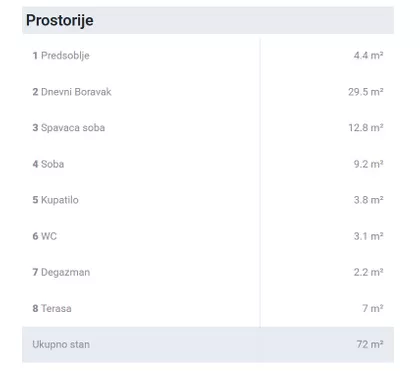The image size is (420, 371).
Task: Select the 12.8 m² value
Action: pyautogui.click(x=366, y=128)
